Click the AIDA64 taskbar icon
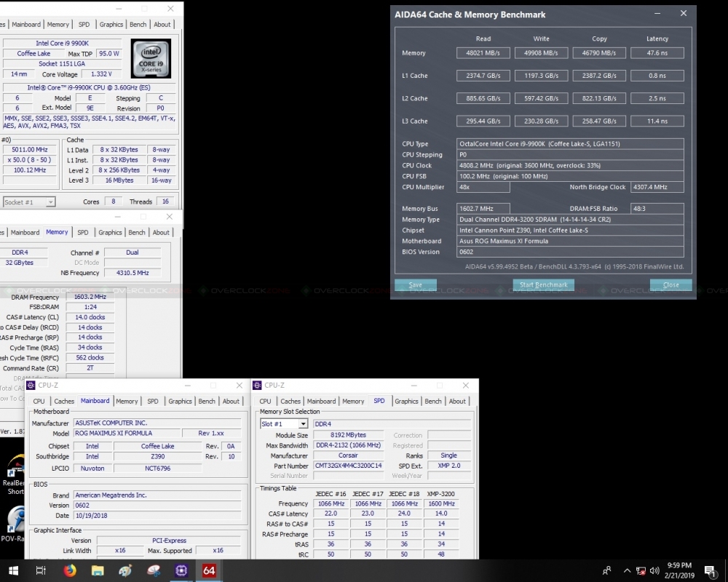 (x=209, y=570)
